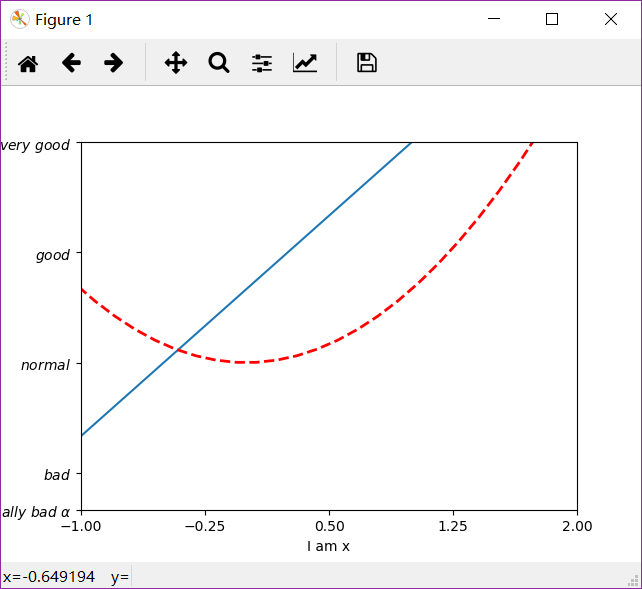Click the '−0.25' x-axis tick label

(205, 526)
